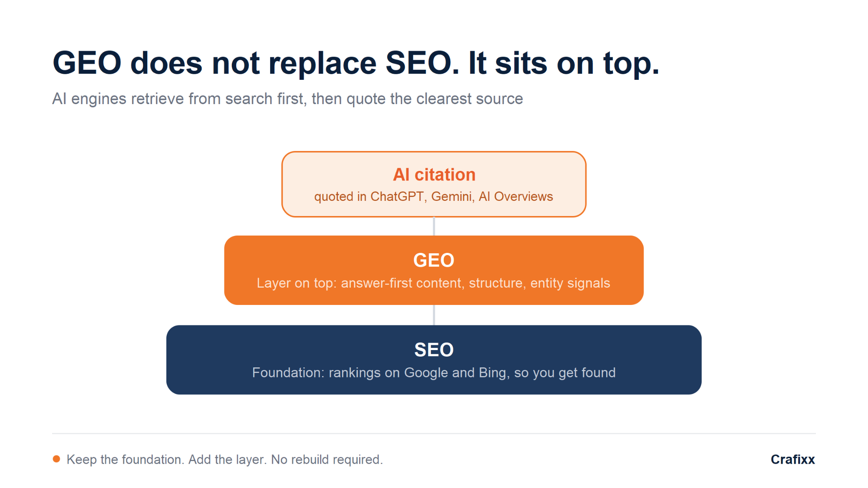Click the Crafixx brand name
The width and height of the screenshot is (868, 488).
792,459
